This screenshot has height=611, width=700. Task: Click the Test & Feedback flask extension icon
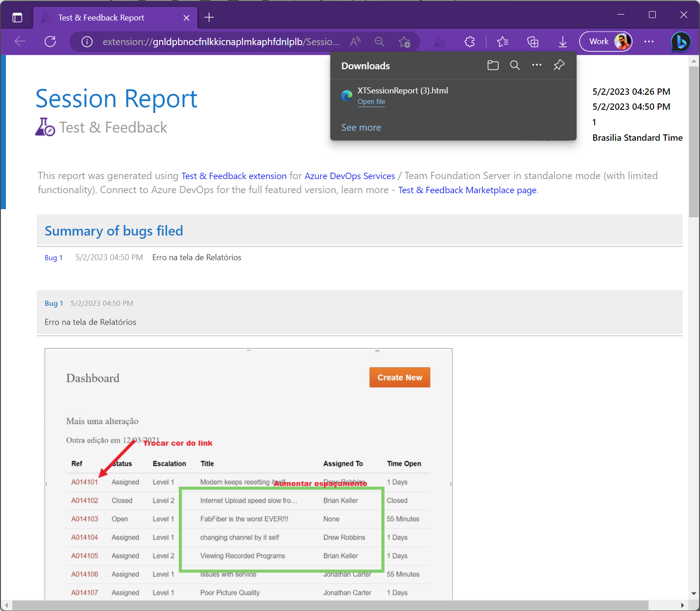pyautogui.click(x=439, y=42)
